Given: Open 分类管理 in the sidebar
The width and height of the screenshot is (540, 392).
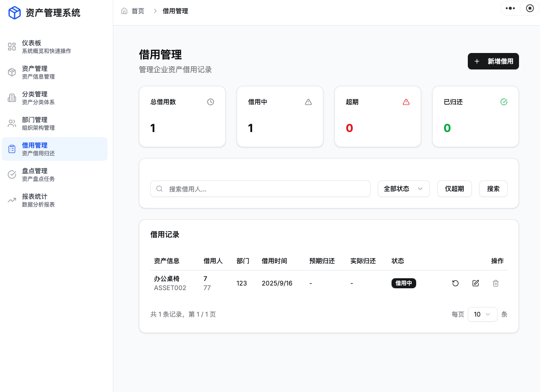Looking at the screenshot, I should pos(54,98).
